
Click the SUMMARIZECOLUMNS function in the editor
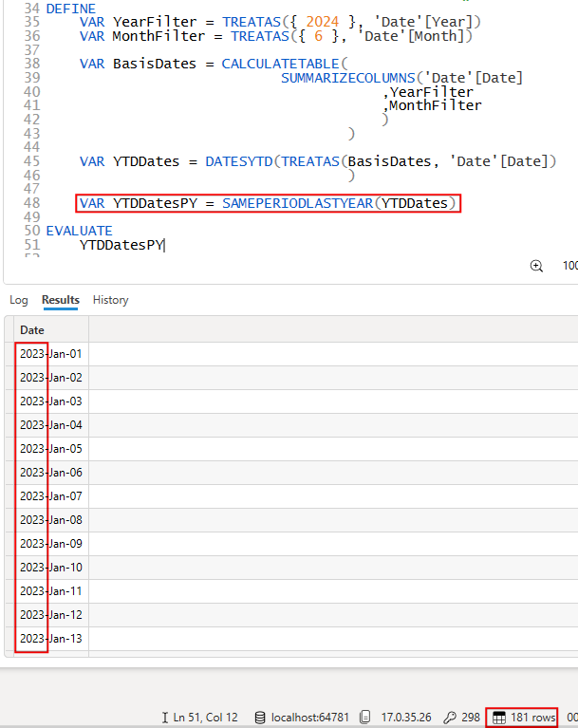pos(350,78)
